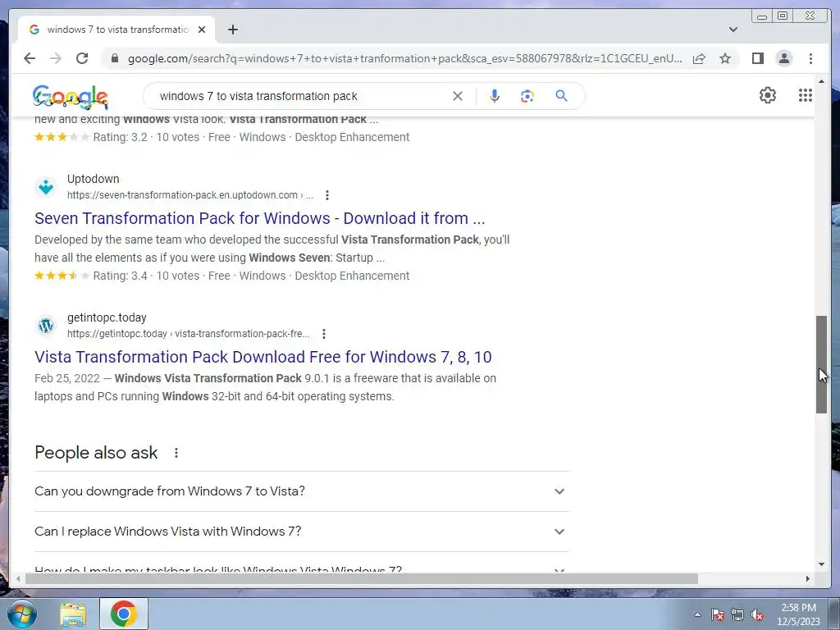The width and height of the screenshot is (840, 630).
Task: Click the horizontal scrollbar right arrow
Action: (808, 578)
